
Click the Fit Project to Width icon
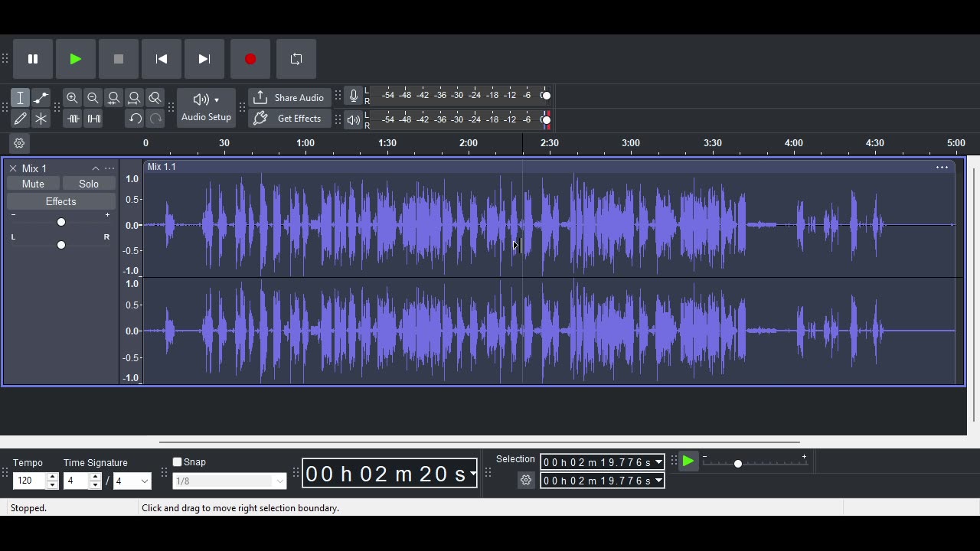point(135,98)
